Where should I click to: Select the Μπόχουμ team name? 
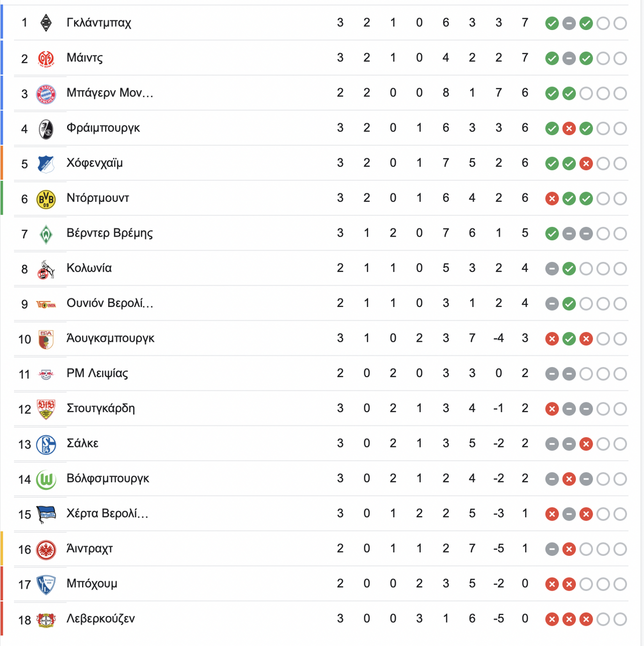[x=92, y=584]
